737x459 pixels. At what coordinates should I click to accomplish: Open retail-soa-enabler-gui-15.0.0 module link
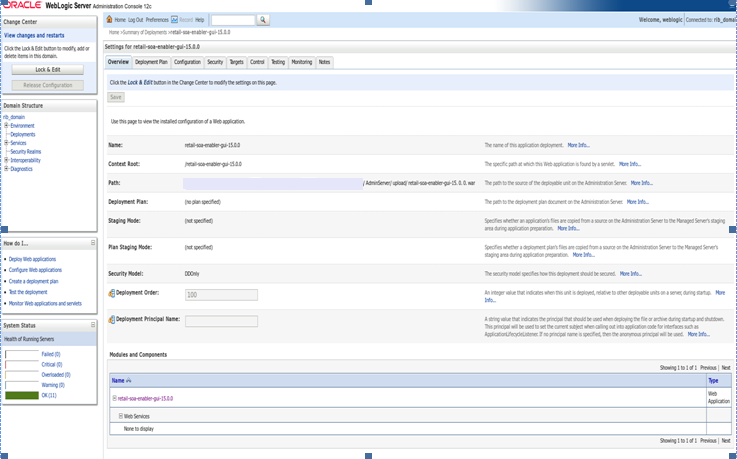click(145, 398)
